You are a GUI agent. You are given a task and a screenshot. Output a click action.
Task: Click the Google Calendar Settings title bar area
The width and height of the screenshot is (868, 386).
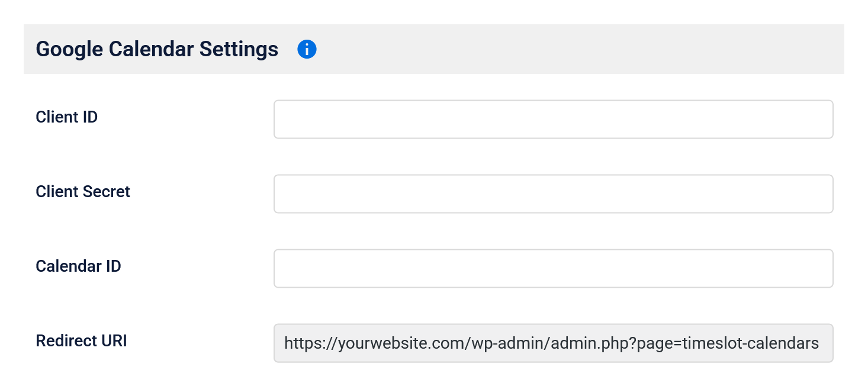(x=414, y=49)
